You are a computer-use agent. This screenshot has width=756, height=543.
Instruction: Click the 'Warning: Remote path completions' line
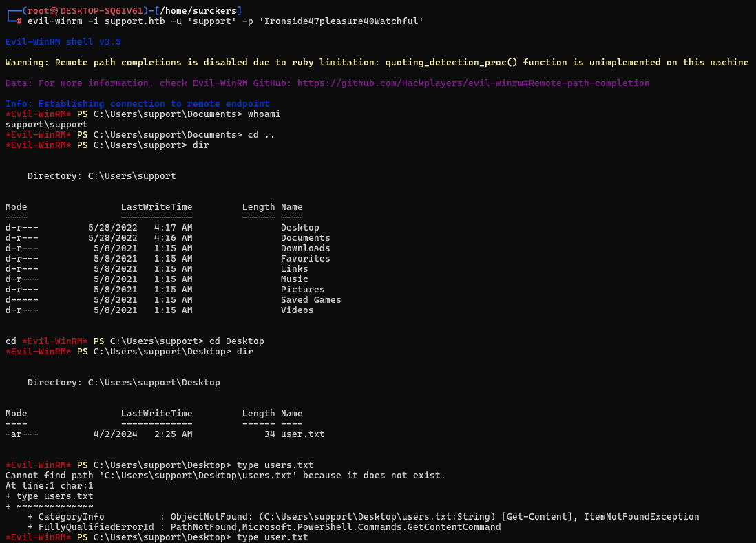click(x=377, y=63)
